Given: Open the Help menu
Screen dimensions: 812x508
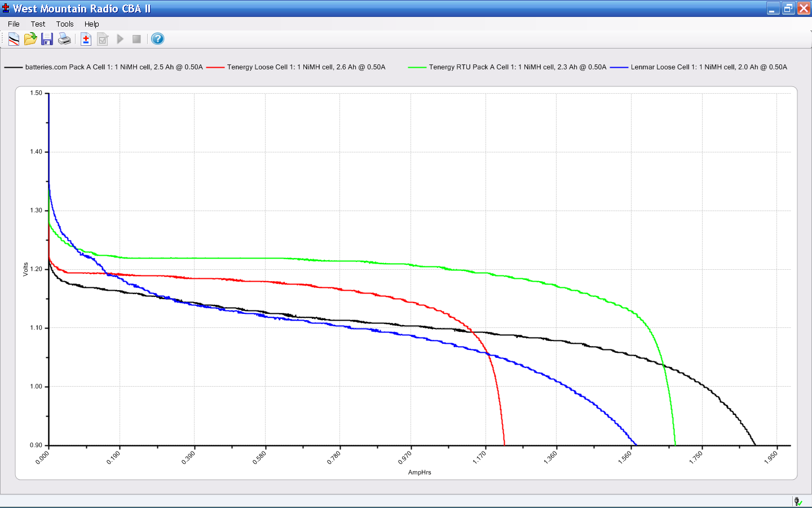Looking at the screenshot, I should pos(92,24).
